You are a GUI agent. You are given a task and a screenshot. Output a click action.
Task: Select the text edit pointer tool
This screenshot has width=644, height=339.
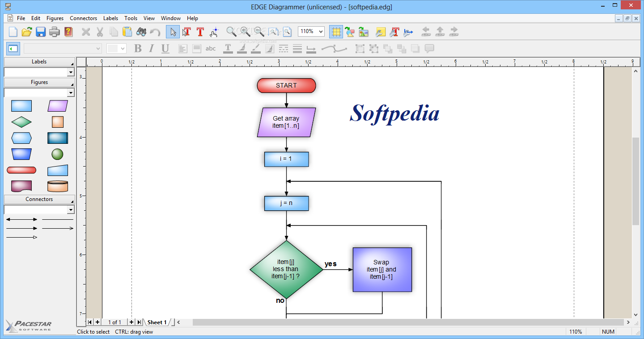pyautogui.click(x=186, y=32)
